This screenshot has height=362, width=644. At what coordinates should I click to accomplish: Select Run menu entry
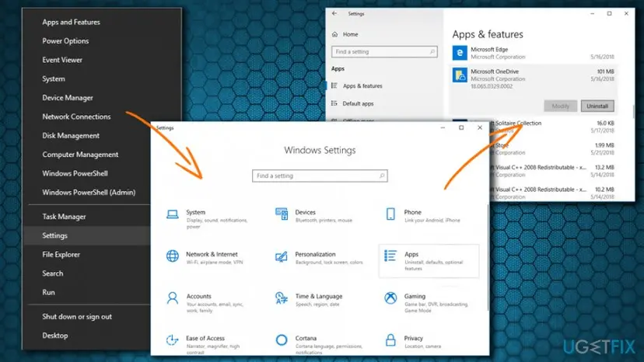pyautogui.click(x=48, y=292)
